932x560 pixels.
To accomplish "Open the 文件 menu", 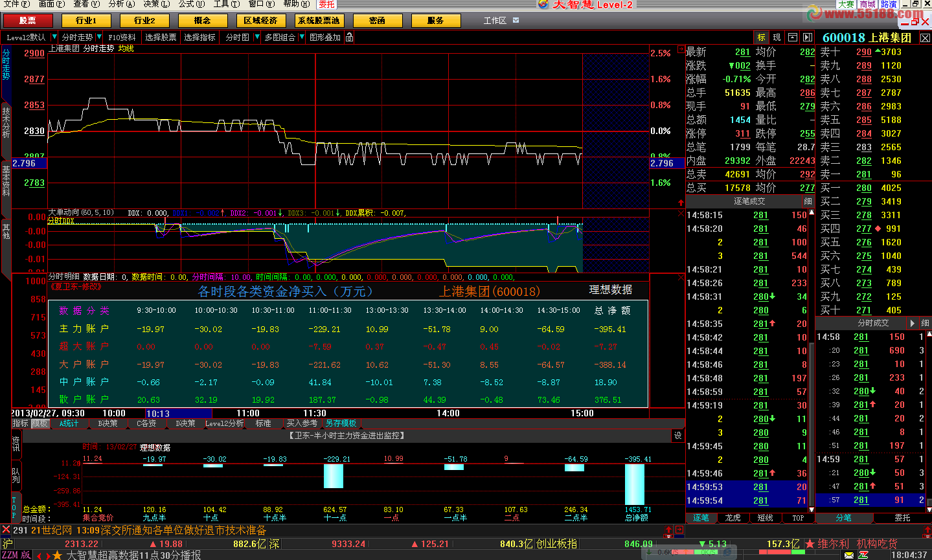I will click(x=17, y=4).
